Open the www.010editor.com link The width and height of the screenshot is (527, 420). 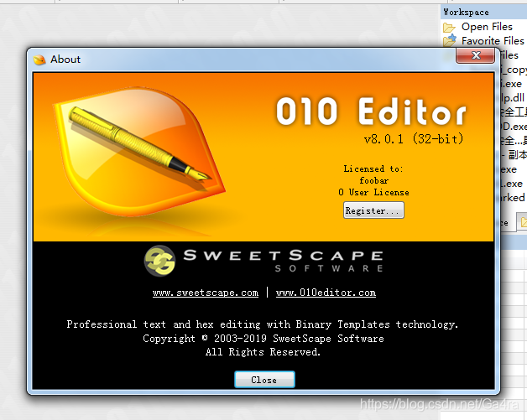326,293
